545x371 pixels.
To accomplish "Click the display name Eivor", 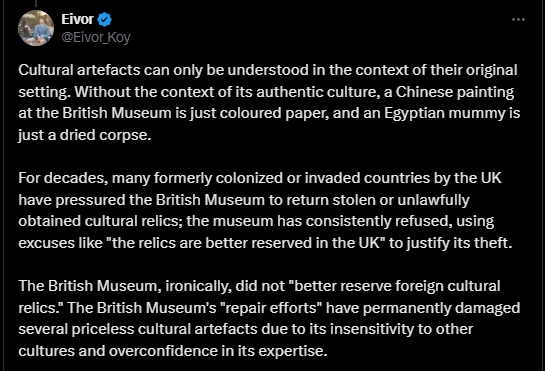I will [x=77, y=19].
